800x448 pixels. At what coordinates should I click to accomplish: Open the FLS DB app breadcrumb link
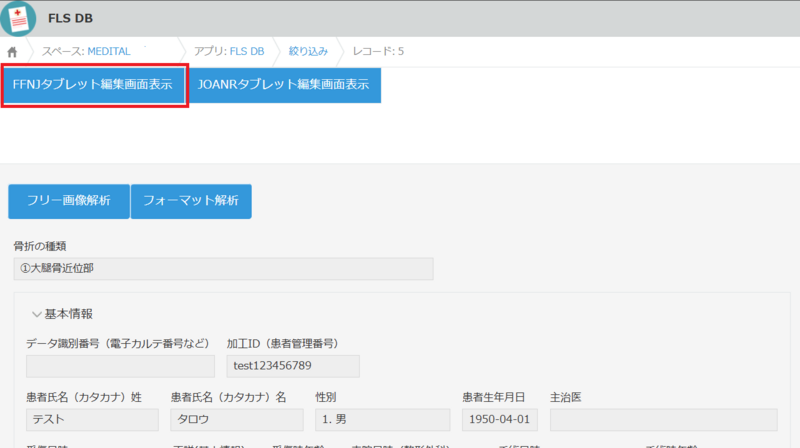pyautogui.click(x=247, y=52)
